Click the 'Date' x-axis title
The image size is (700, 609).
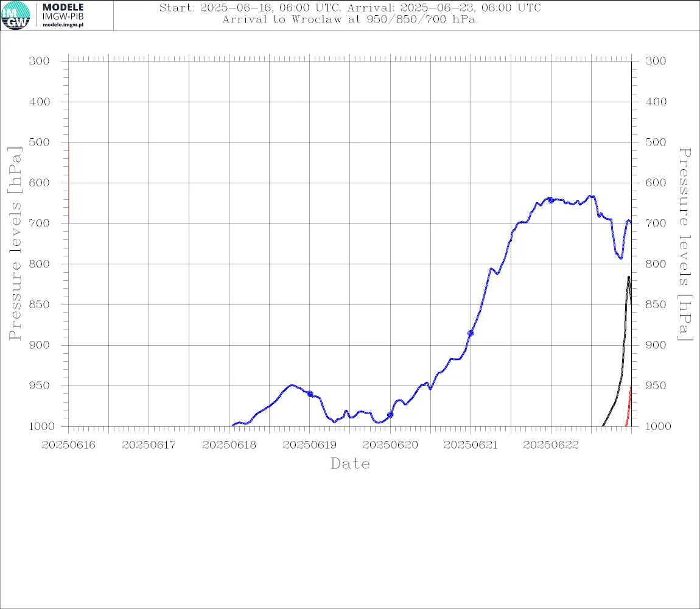coord(350,463)
